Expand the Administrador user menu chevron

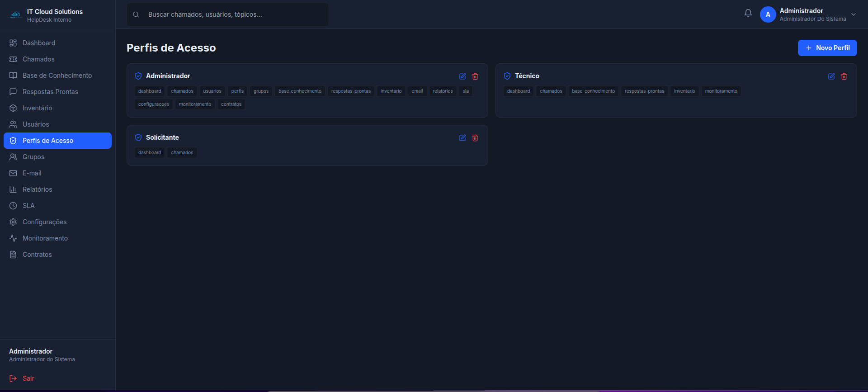coord(854,14)
